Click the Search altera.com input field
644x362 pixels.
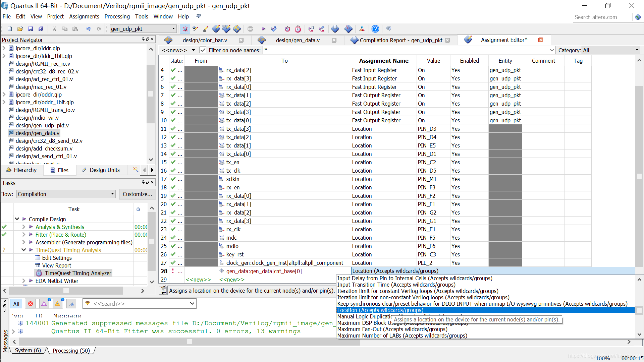tap(603, 17)
